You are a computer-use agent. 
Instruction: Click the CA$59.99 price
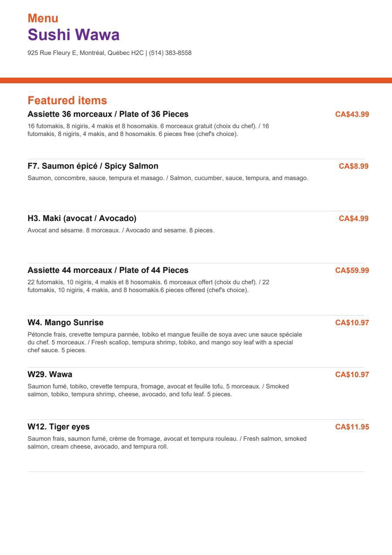352,270
